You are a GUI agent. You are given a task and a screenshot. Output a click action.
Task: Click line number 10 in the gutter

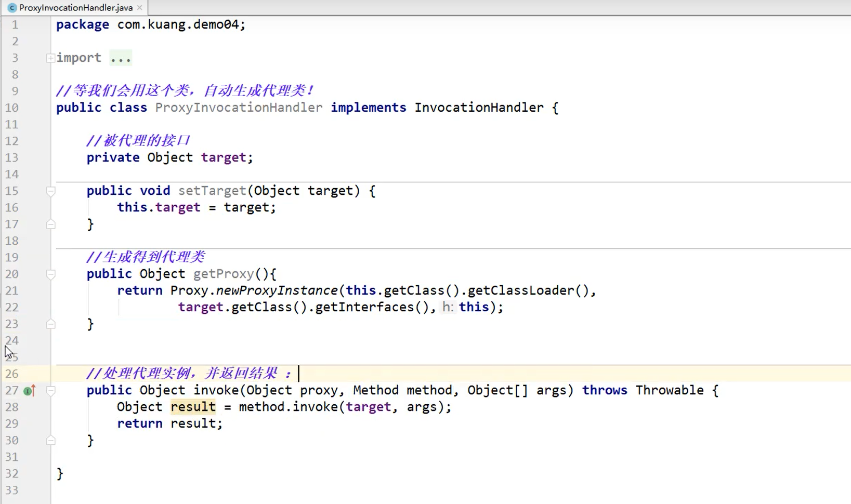click(12, 108)
